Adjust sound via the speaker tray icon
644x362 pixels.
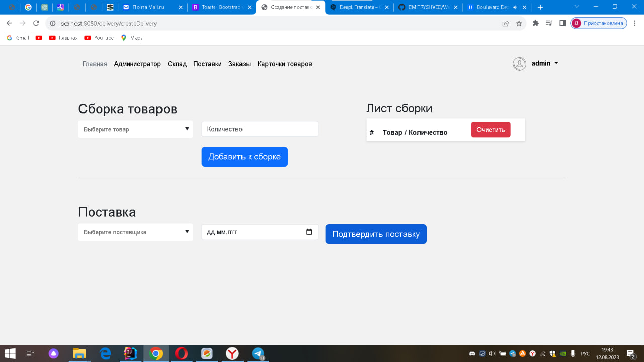coord(492,353)
